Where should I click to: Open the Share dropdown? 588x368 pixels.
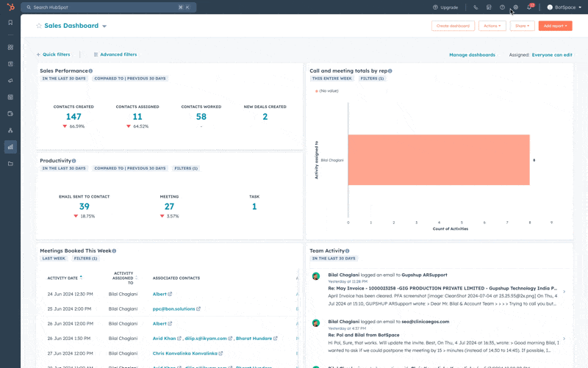[x=522, y=26]
